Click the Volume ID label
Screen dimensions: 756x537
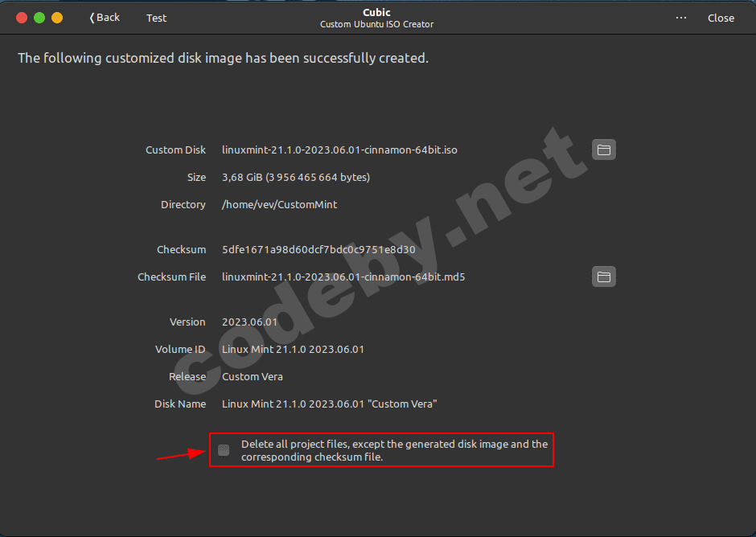[x=180, y=350]
